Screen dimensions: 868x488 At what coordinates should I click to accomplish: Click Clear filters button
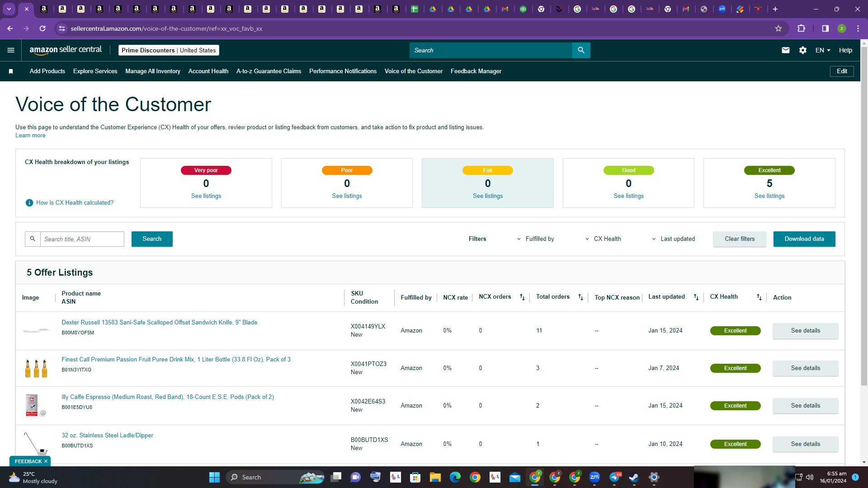[740, 239]
